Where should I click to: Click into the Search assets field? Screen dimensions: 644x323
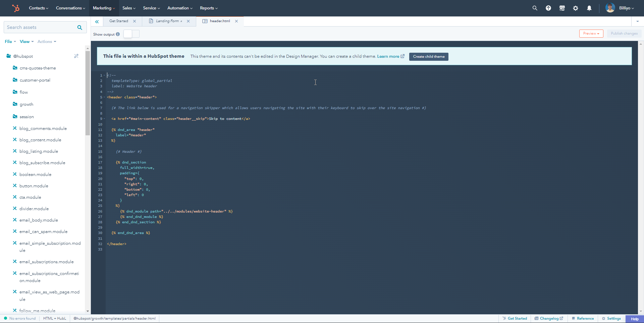point(40,28)
